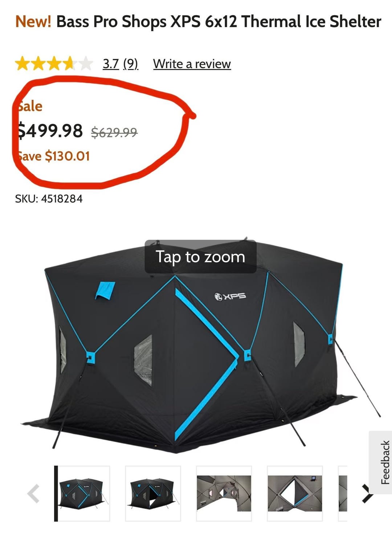Click the yellow star rating icons
This screenshot has height=535, width=392.
coord(54,64)
